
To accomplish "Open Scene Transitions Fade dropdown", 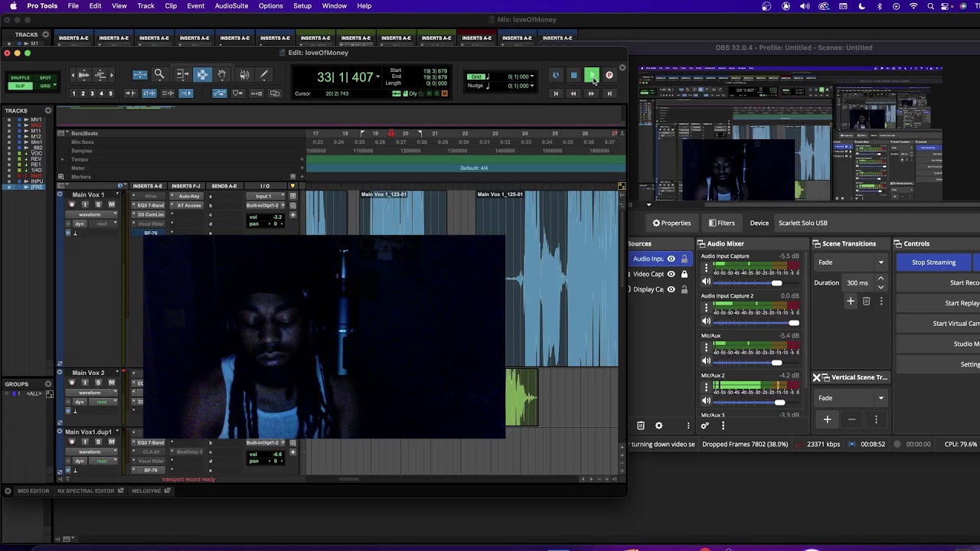I will click(850, 262).
